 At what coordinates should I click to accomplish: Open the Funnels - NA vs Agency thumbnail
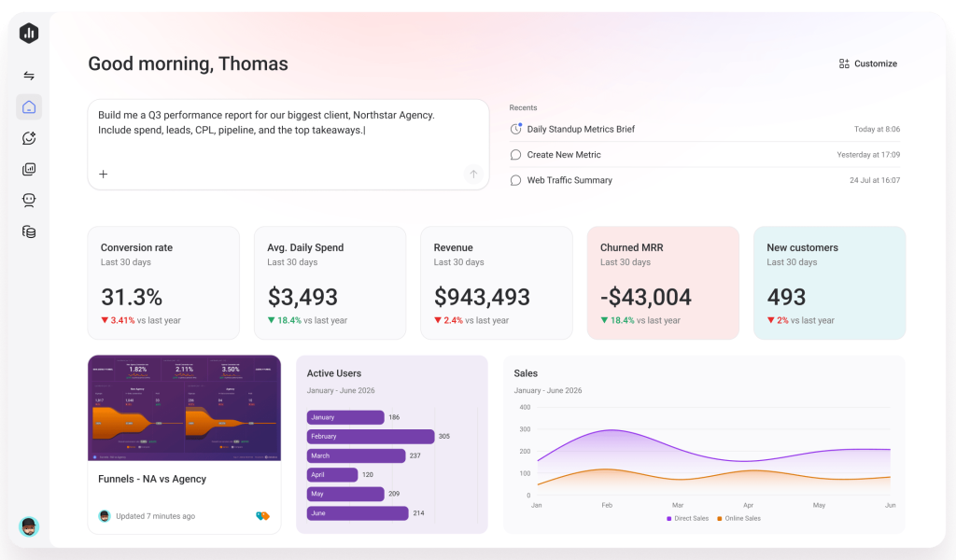point(184,408)
